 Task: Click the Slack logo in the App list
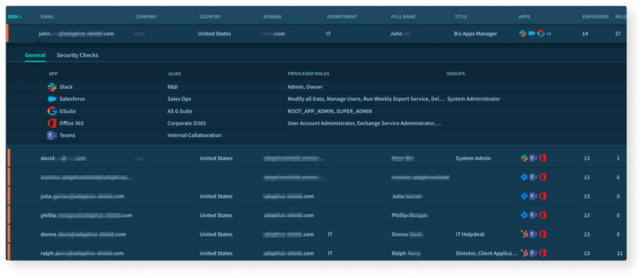click(x=52, y=87)
